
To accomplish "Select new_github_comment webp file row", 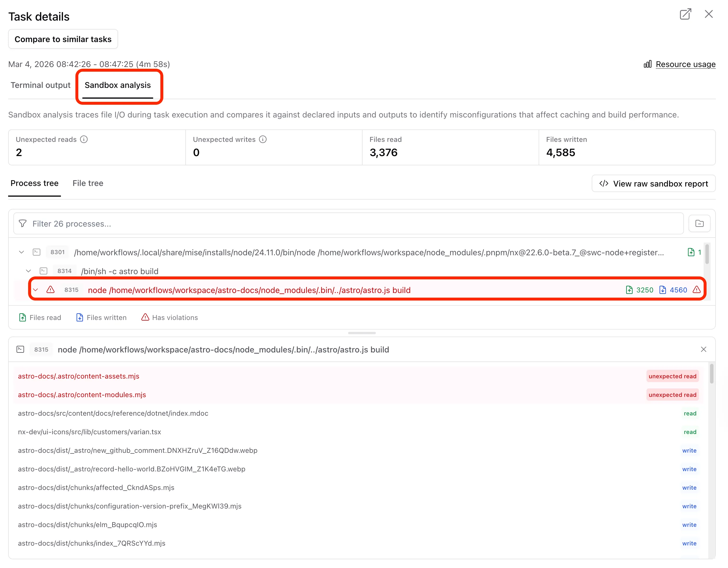I will tap(358, 451).
